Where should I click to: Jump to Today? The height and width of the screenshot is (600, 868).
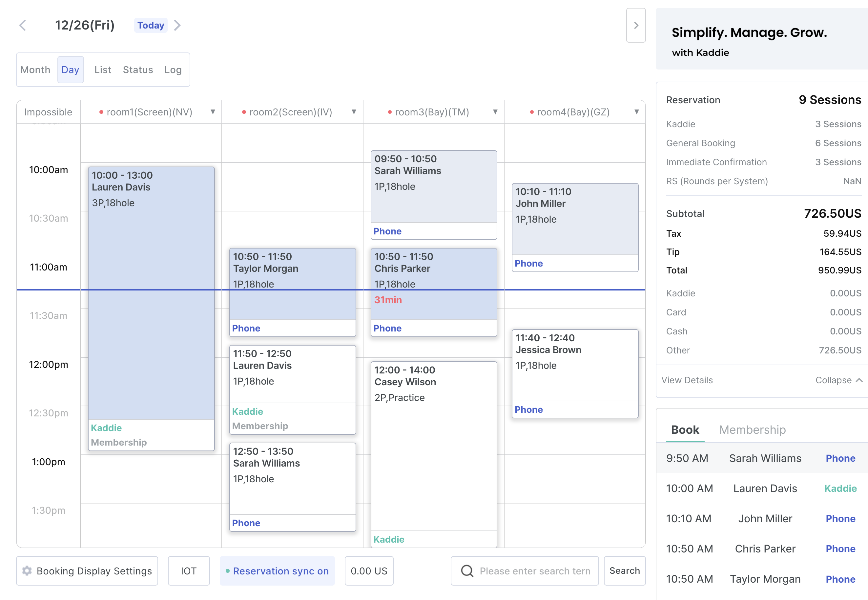[x=151, y=25]
